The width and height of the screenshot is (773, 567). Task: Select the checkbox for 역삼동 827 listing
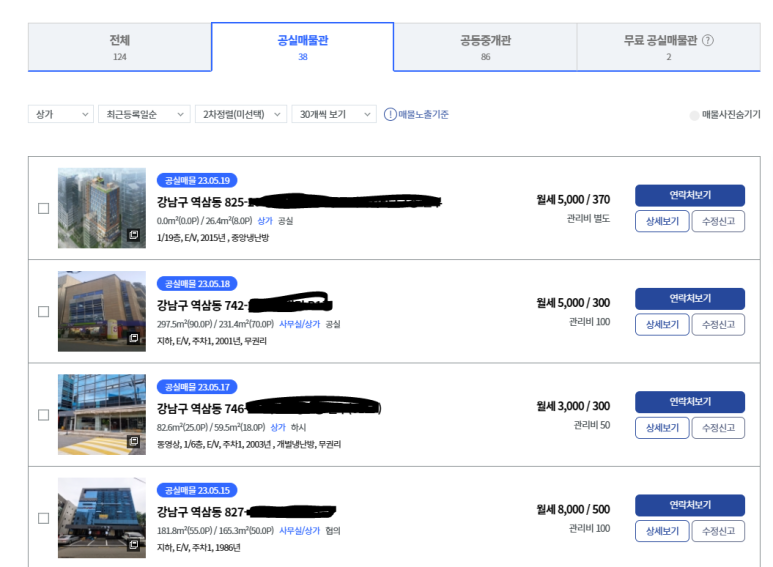[x=43, y=518]
